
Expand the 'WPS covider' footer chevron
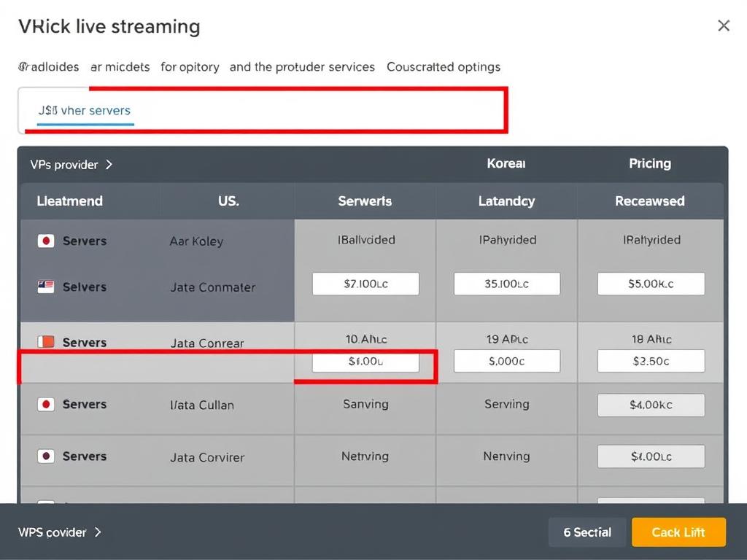click(x=98, y=532)
